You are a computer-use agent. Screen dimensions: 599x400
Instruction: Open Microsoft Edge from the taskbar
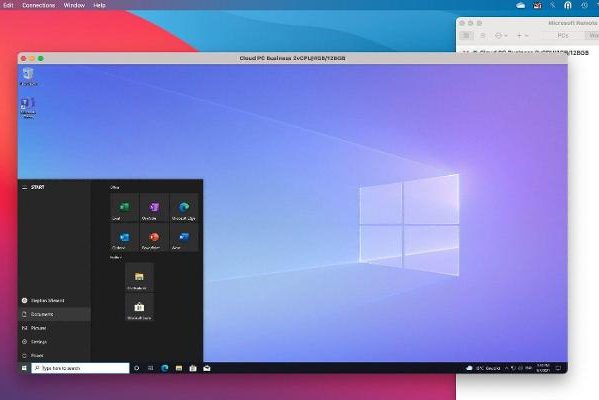click(165, 368)
